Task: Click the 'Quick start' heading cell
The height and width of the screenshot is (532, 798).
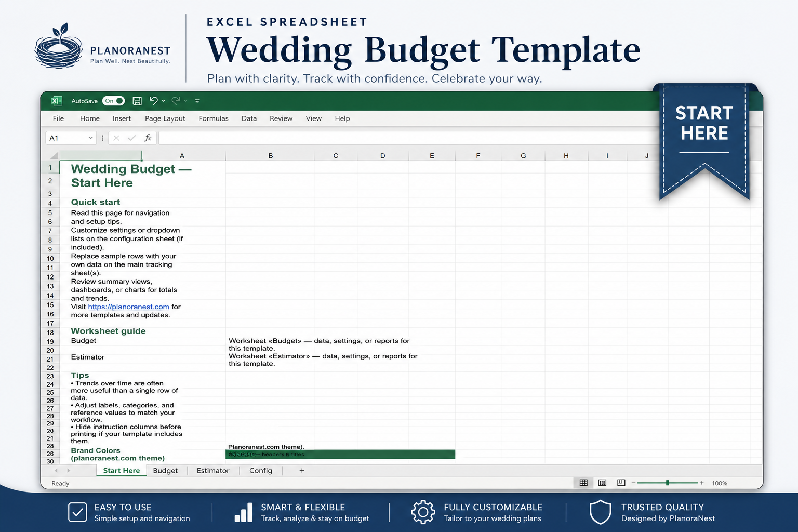Action: (x=96, y=202)
